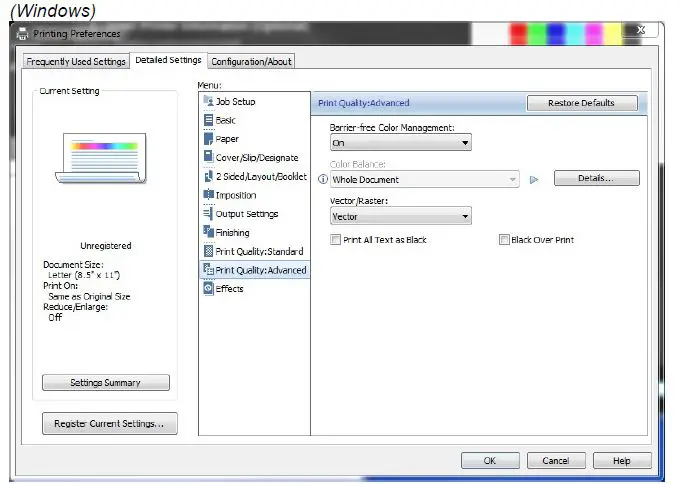Click the Effects menu icon
685x484 pixels.
coord(208,288)
